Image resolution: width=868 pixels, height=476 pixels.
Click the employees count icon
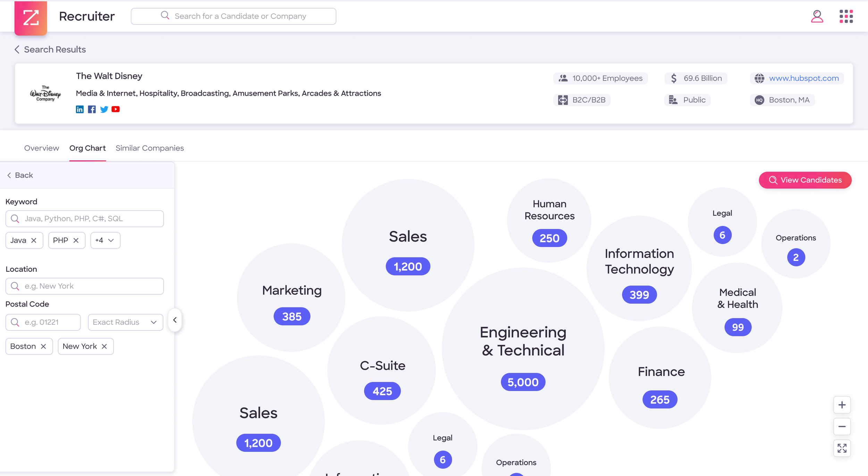click(x=563, y=78)
